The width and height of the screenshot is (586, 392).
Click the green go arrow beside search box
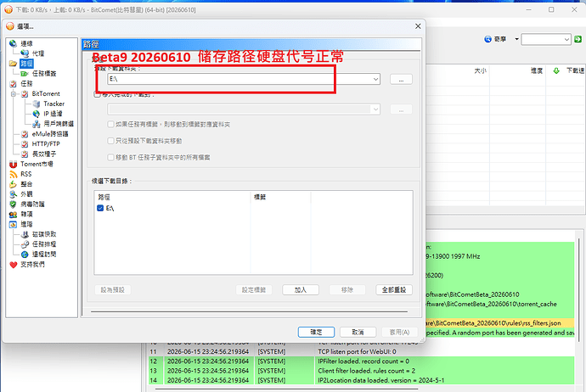pyautogui.click(x=578, y=39)
